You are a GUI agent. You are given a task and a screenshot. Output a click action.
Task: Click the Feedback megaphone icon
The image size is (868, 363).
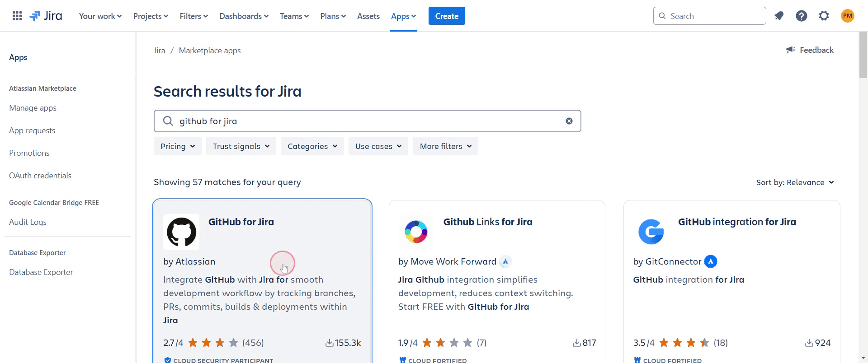tap(791, 50)
